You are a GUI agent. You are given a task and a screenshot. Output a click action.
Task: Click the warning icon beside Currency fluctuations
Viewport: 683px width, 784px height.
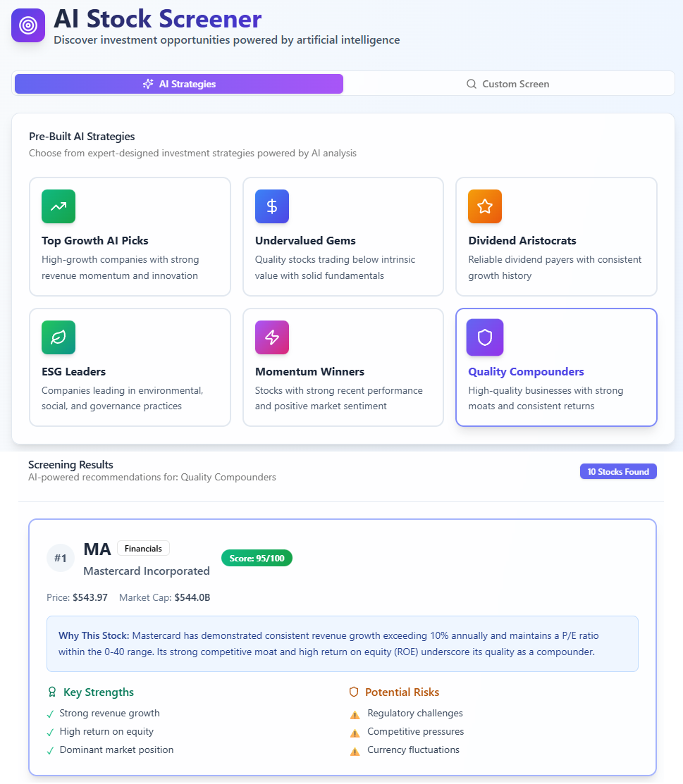355,752
